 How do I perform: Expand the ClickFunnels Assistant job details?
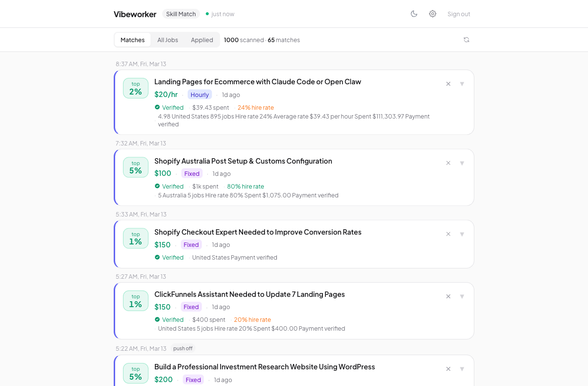coord(462,296)
